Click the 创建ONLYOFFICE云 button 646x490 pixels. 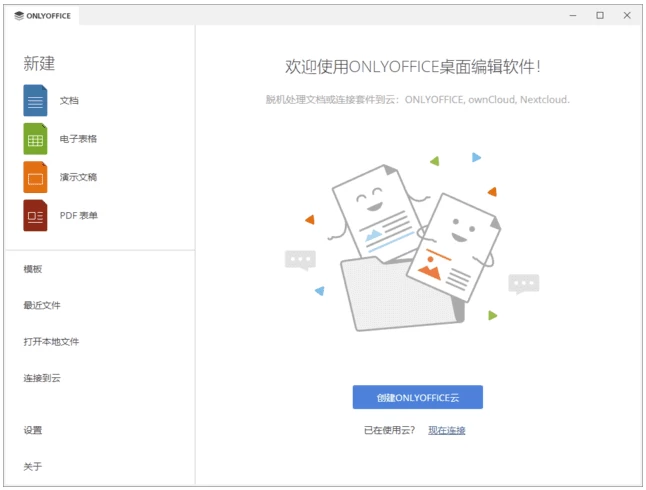coord(417,397)
